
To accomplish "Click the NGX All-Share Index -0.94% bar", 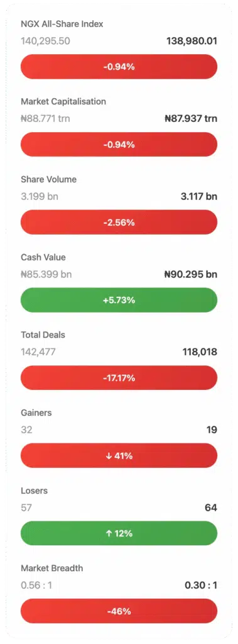I will coord(119,67).
